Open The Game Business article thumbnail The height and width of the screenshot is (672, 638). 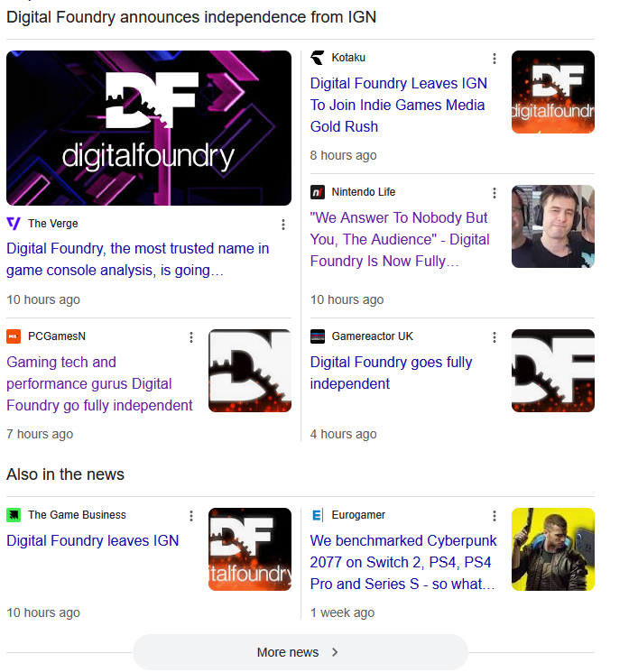point(250,549)
